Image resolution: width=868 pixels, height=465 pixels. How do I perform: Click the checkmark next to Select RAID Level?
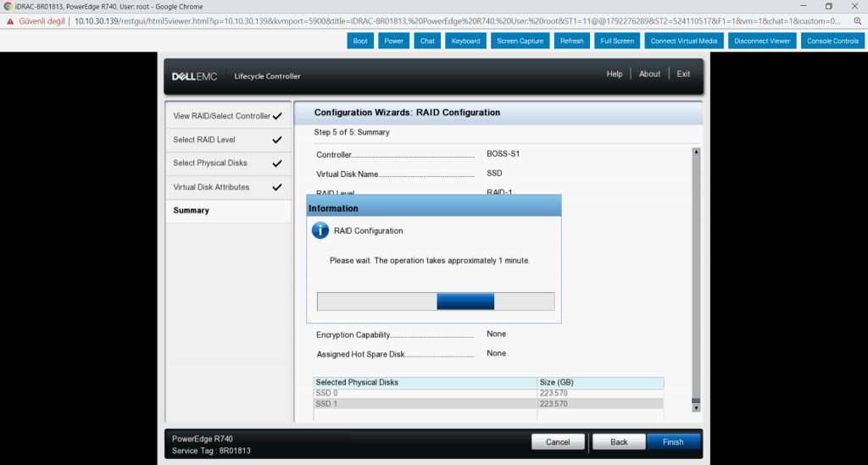coord(276,140)
